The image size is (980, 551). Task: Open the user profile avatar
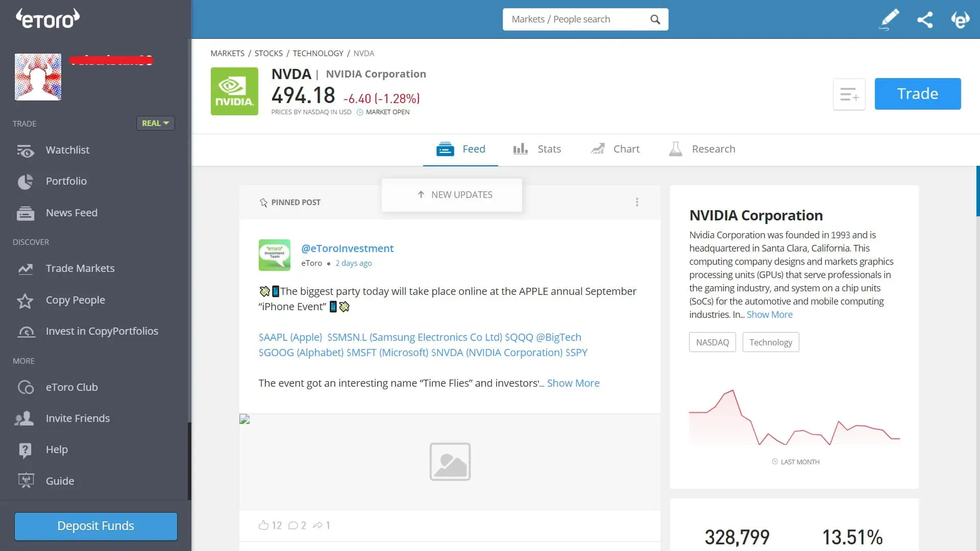pos(38,77)
